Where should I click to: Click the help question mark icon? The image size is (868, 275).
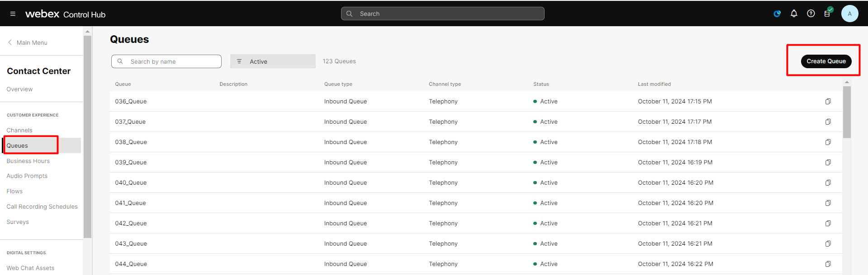811,14
